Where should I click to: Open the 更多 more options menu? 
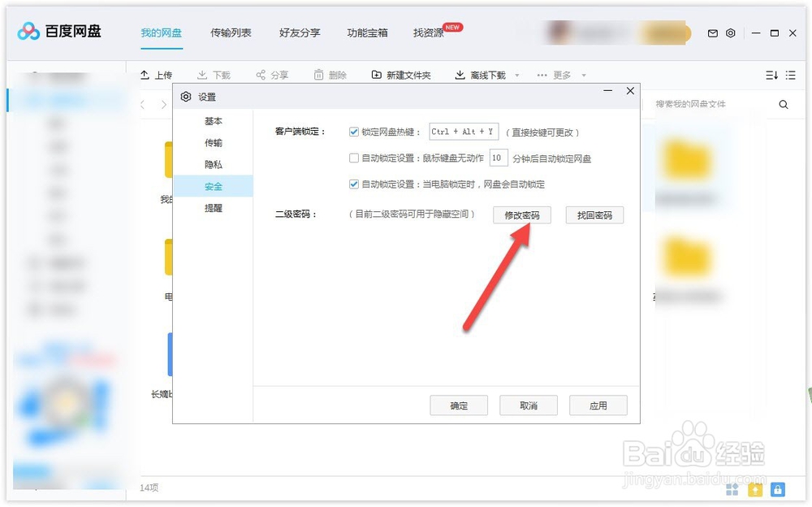click(561, 76)
